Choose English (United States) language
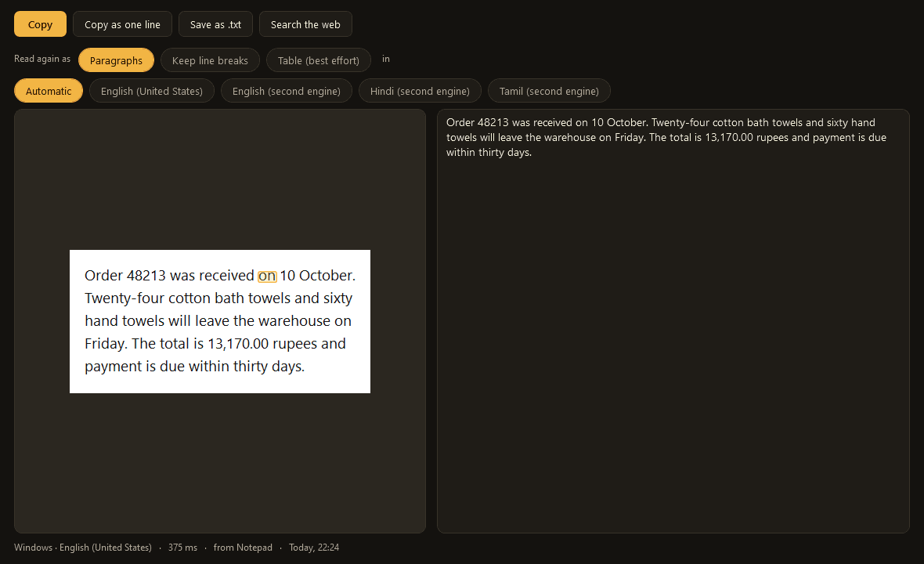 [151, 91]
